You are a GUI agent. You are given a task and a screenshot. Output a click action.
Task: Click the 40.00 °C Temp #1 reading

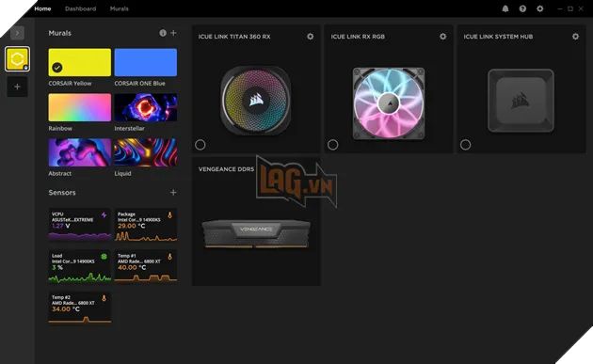click(132, 268)
